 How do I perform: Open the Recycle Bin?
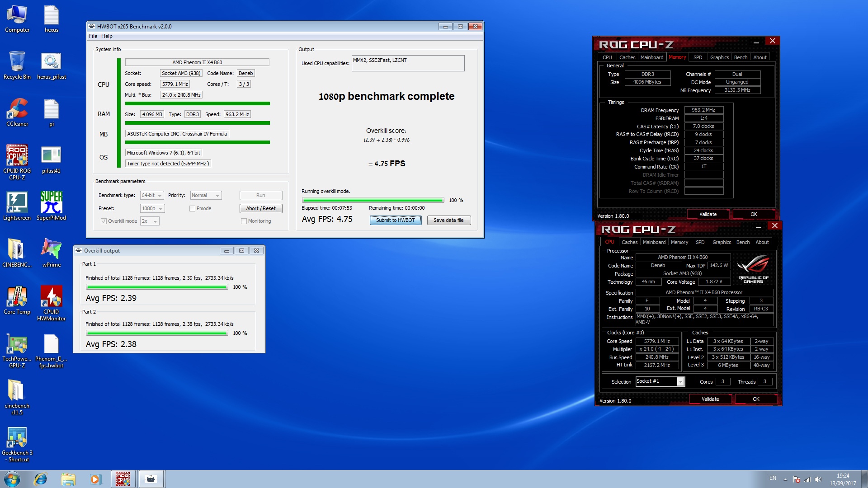point(17,66)
